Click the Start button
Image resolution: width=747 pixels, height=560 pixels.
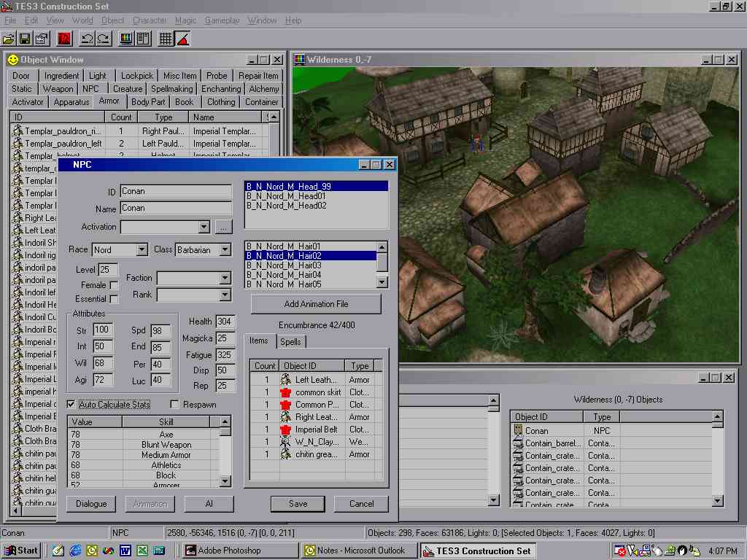(x=21, y=551)
